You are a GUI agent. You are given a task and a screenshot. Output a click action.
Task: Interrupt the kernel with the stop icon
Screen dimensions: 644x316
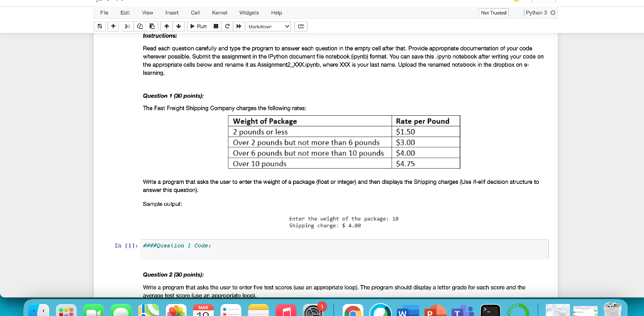(x=216, y=26)
